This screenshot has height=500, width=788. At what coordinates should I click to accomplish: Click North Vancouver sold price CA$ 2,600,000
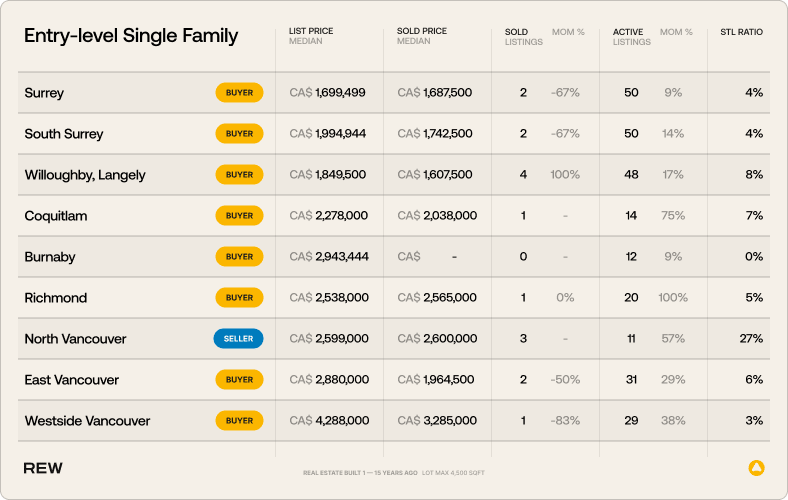437,339
